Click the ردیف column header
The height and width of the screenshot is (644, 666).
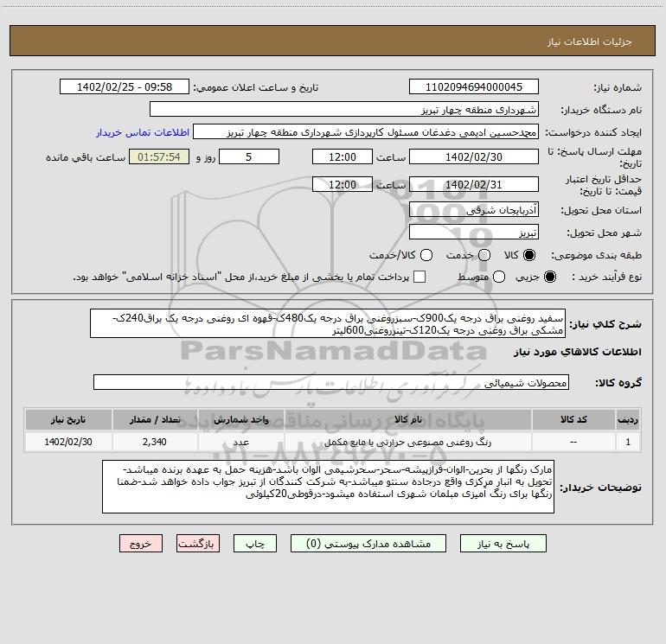click(628, 419)
